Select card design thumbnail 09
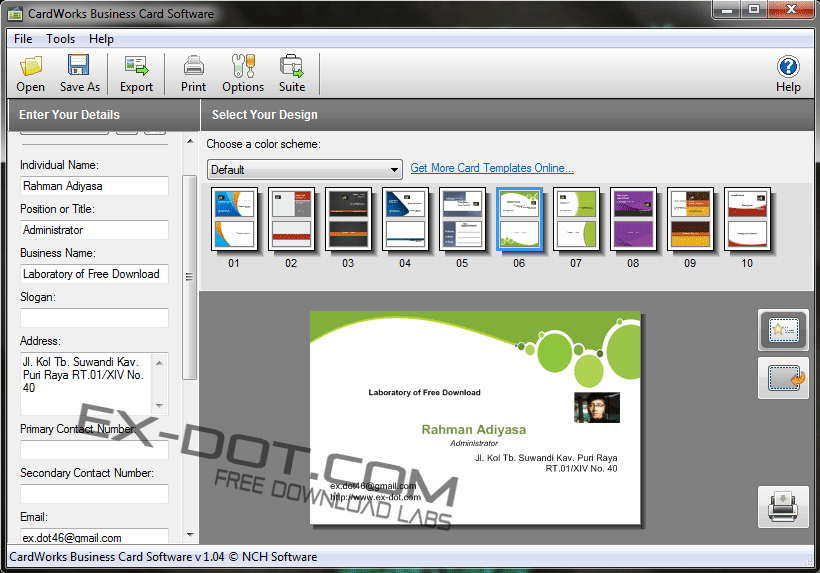The height and width of the screenshot is (573, 820). point(690,219)
